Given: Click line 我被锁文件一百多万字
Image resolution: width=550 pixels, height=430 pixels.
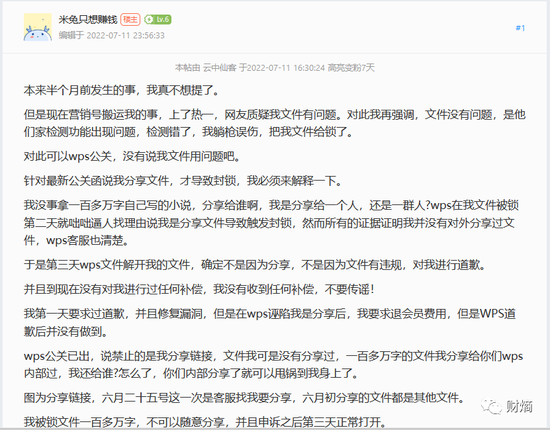Looking at the screenshot, I should click(x=205, y=422).
